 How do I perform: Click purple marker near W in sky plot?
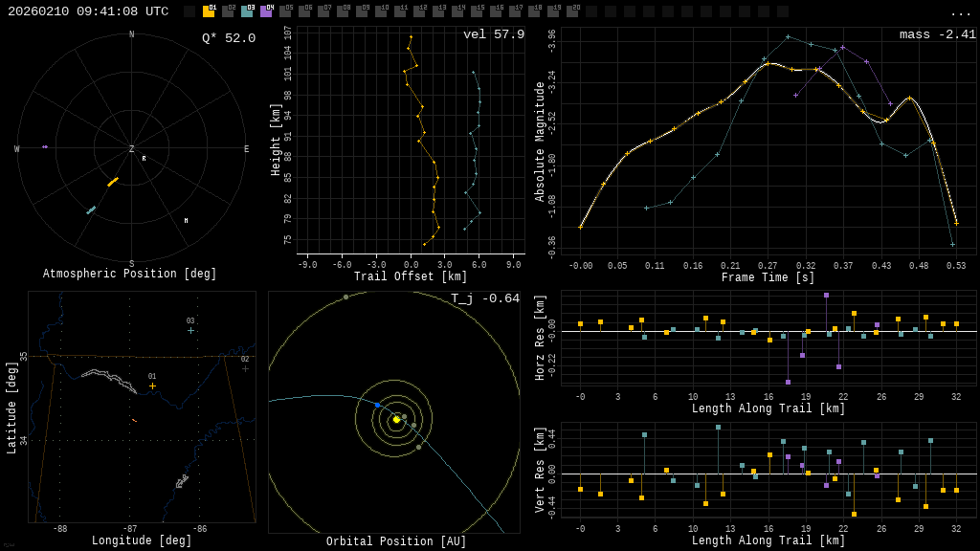(x=45, y=146)
